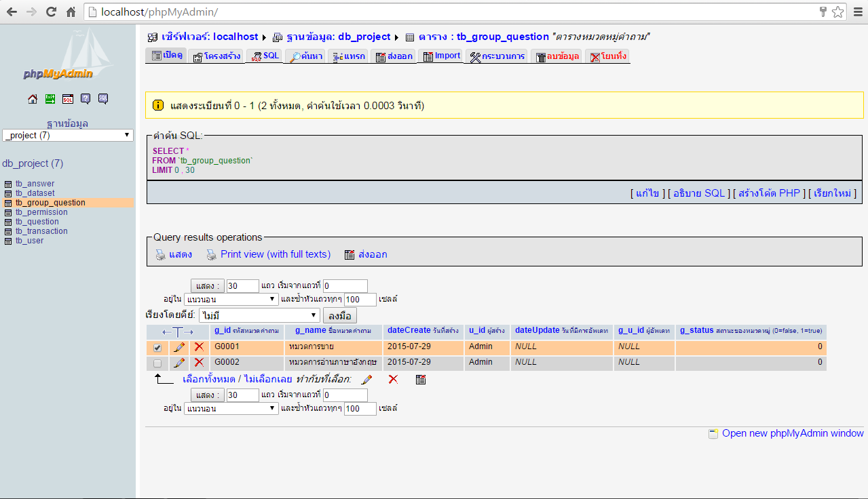868x499 pixels.
Task: Delete row G0002 with red X
Action: click(x=199, y=363)
